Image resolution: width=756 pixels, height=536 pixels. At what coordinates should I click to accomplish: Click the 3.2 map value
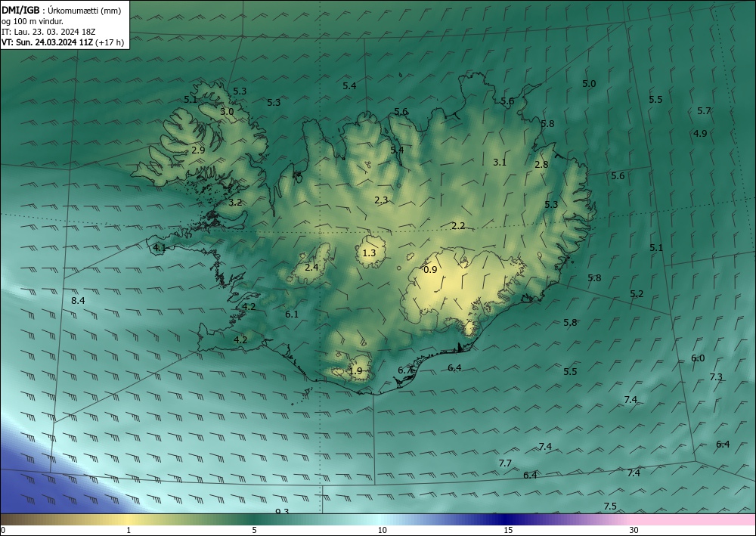point(235,203)
